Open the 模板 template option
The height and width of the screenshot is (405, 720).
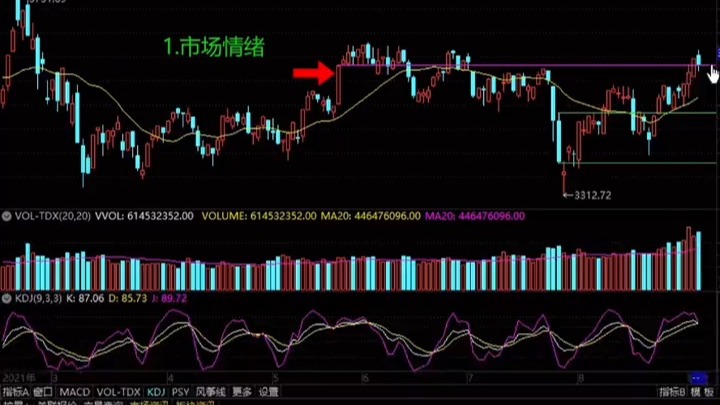point(699,391)
